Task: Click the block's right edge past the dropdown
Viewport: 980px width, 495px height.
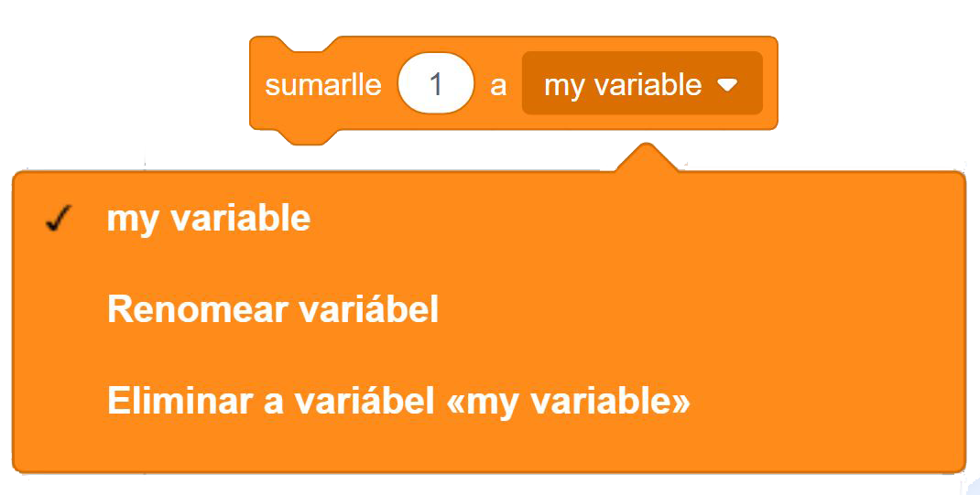Action: 770,84
